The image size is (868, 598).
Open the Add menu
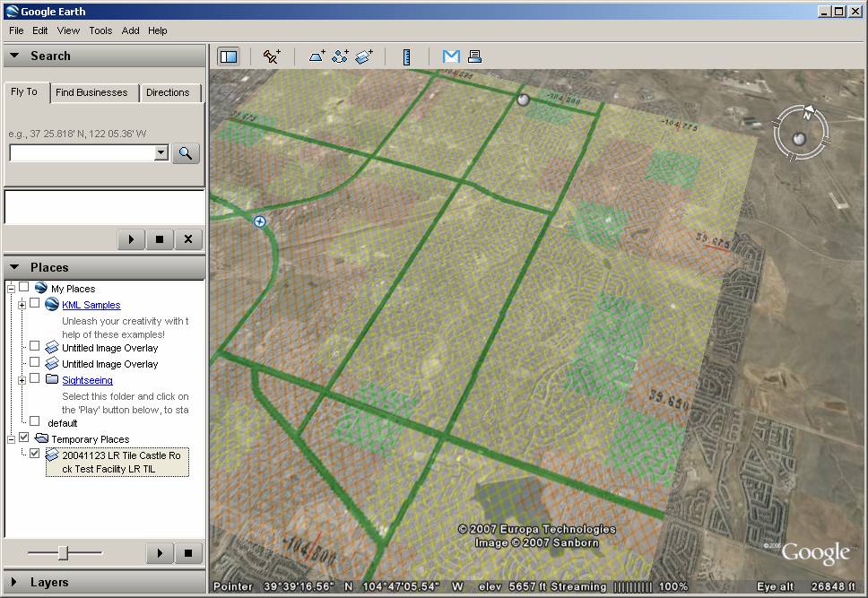pyautogui.click(x=131, y=30)
